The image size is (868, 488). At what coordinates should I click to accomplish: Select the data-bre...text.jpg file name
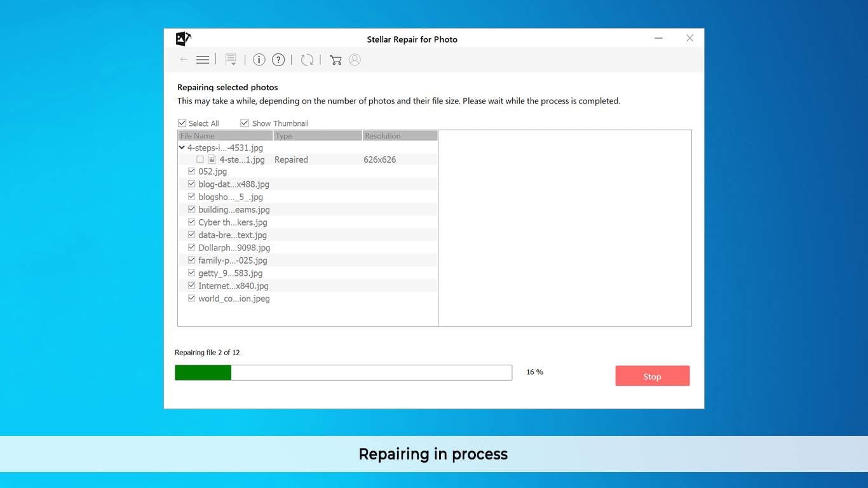[233, 235]
